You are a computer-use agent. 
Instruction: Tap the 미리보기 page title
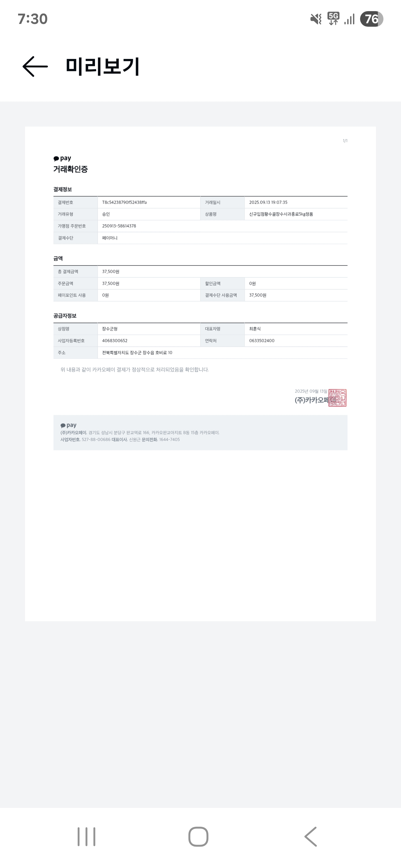tap(102, 66)
